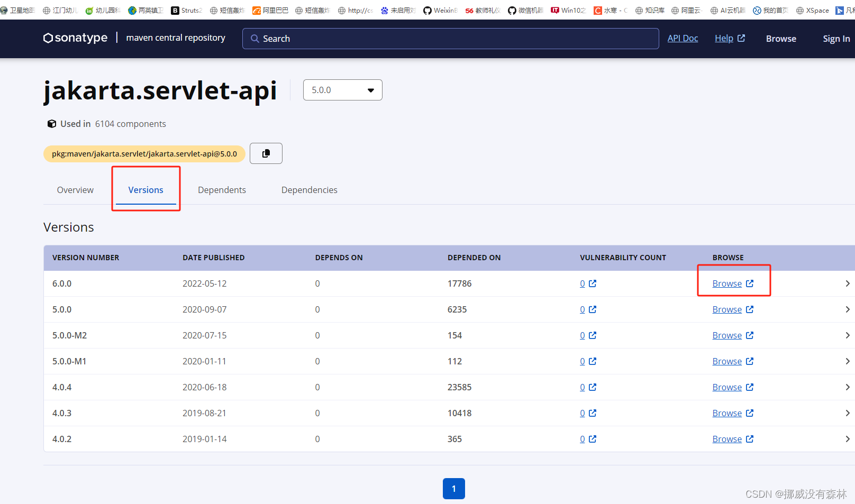This screenshot has height=504, width=855.
Task: Click the DATE PUBLISHED column header
Action: pyautogui.click(x=214, y=258)
